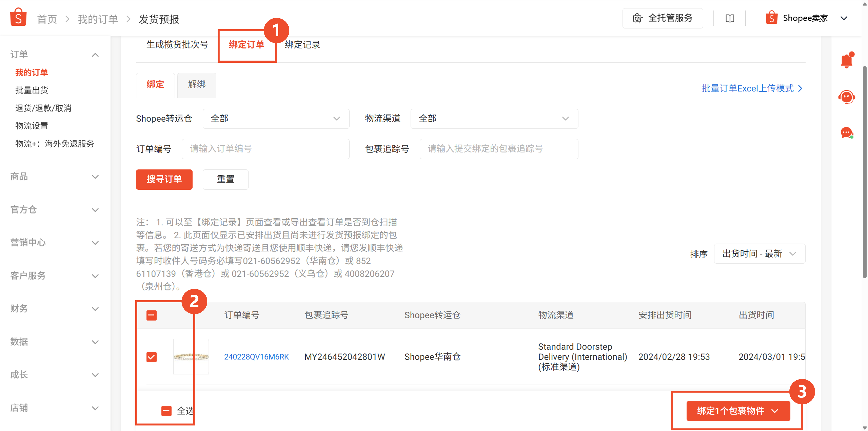Open order link 240228QV16M6RK
The width and height of the screenshot is (868, 431).
(x=256, y=357)
